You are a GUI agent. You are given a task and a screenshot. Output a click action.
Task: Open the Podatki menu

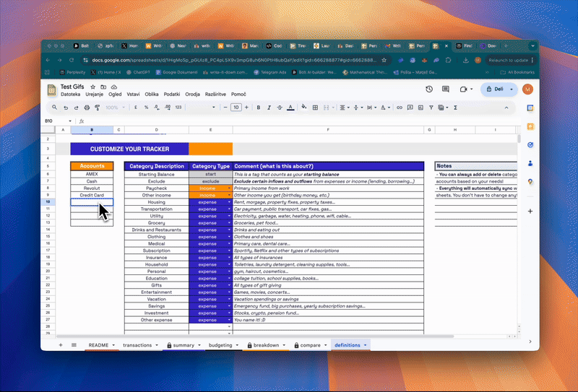tap(172, 95)
